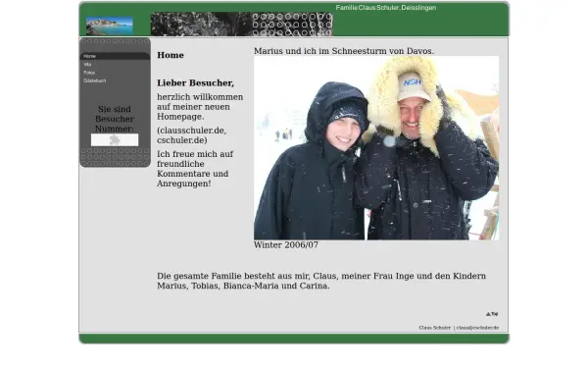Click 'Marius und ich im Schneesturm' caption
588x368 pixels.
[344, 51]
